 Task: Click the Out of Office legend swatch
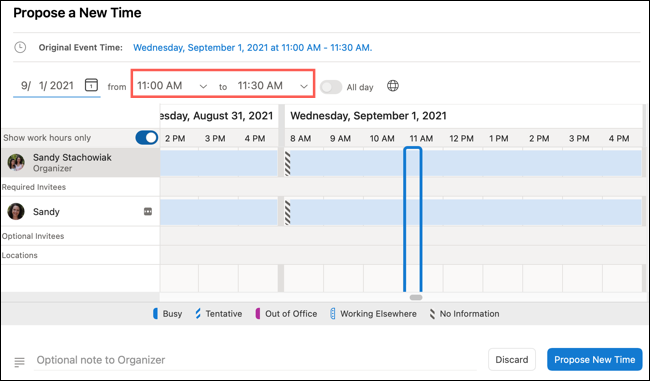(258, 313)
